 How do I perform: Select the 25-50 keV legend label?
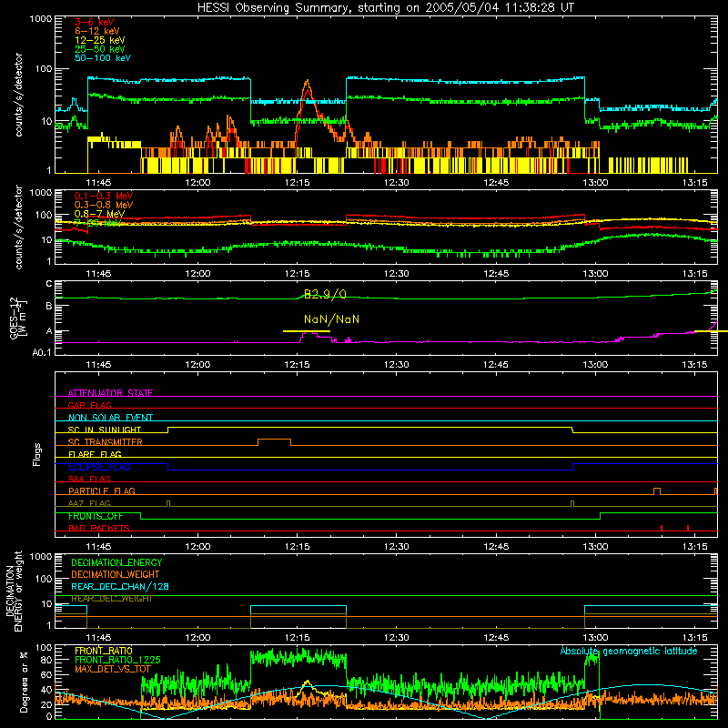coord(100,49)
